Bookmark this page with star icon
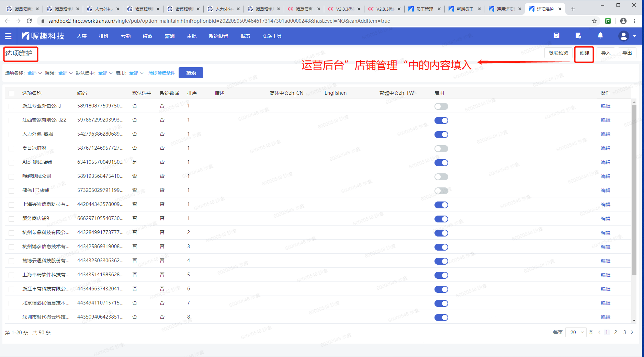The height and width of the screenshot is (357, 644). point(594,21)
